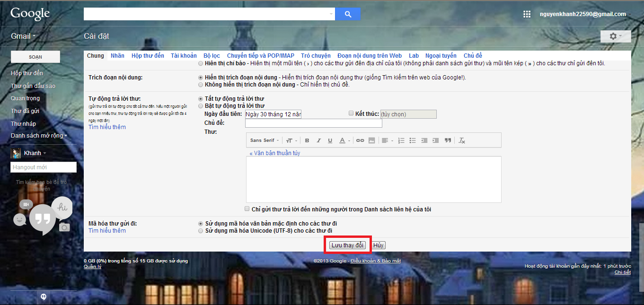Insert an image in the message
644x305 pixels.
pos(371,140)
